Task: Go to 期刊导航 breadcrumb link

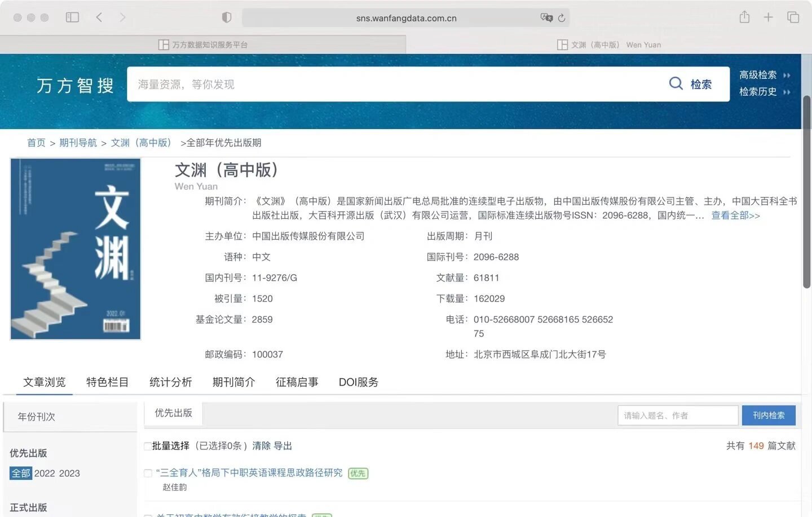Action: point(78,143)
